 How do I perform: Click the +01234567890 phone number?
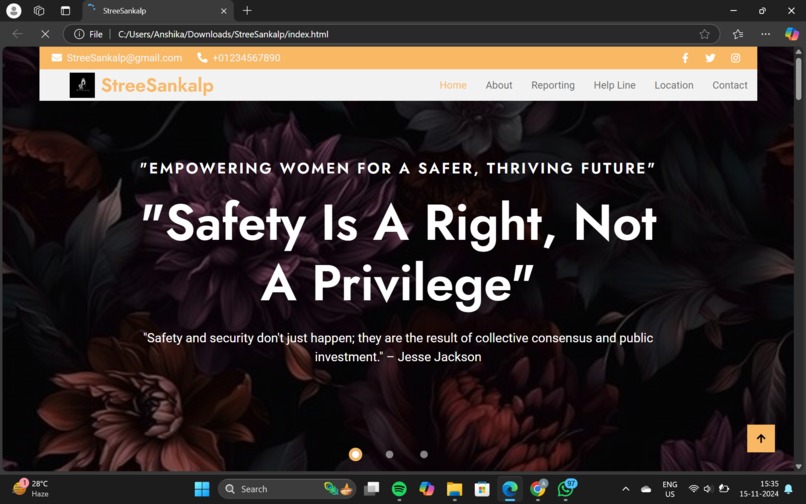tap(246, 58)
